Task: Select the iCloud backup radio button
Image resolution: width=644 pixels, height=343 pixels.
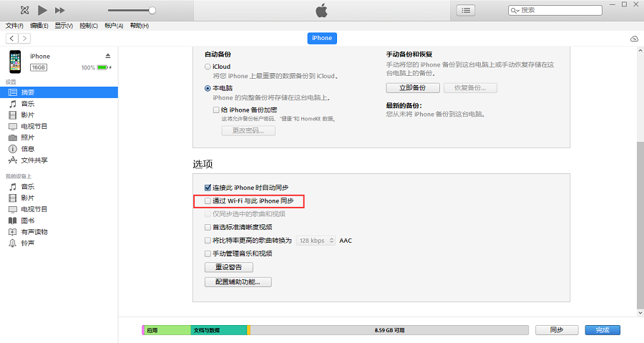Action: (208, 67)
